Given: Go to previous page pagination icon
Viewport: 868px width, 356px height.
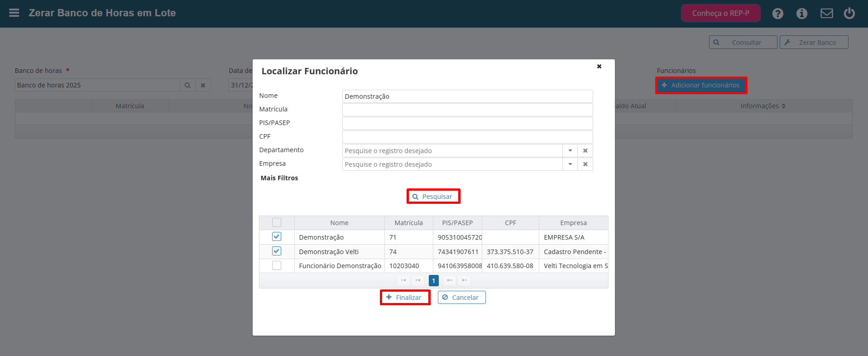Looking at the screenshot, I should click(418, 280).
